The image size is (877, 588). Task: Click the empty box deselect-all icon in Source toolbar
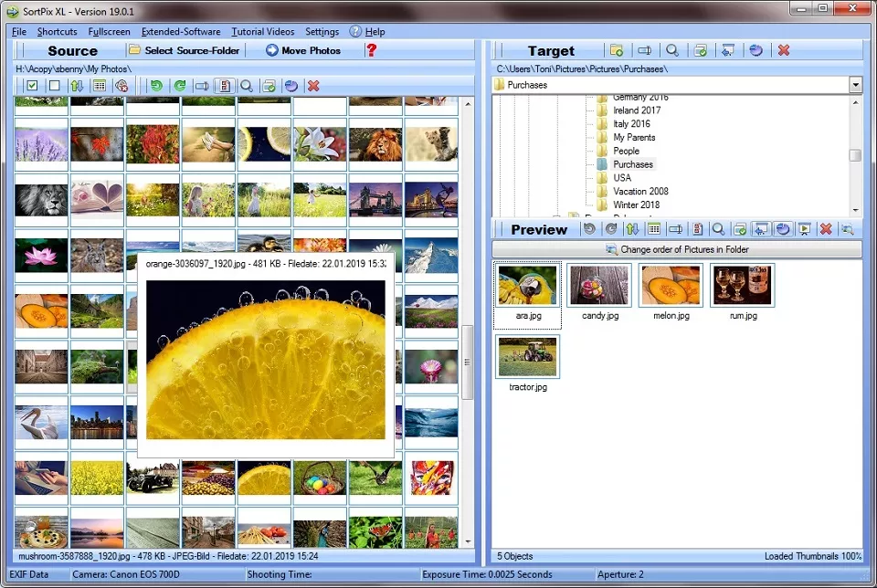pos(54,86)
